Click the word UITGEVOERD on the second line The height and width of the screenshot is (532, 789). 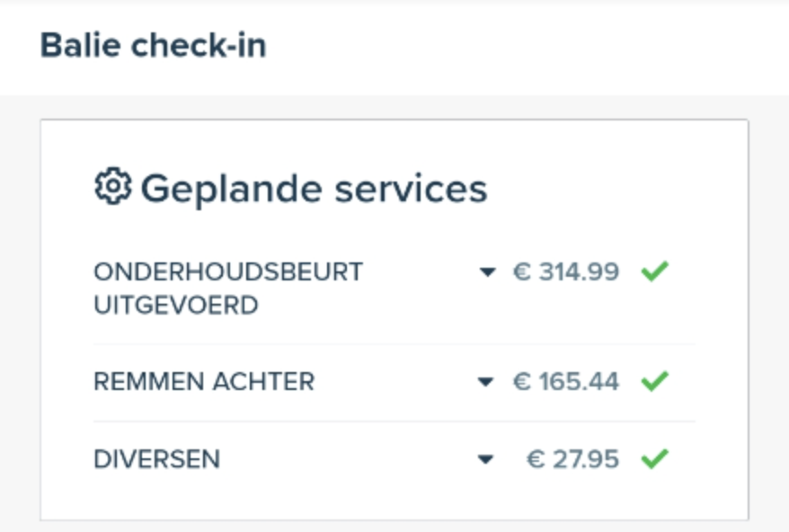(176, 305)
